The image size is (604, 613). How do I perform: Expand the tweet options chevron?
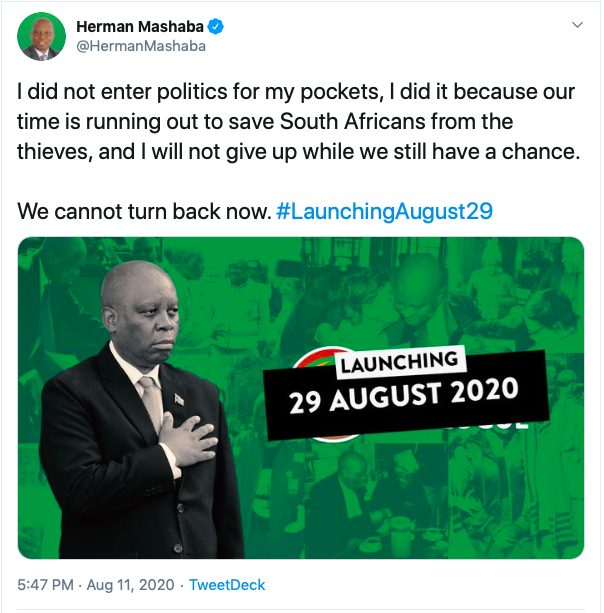pos(577,25)
